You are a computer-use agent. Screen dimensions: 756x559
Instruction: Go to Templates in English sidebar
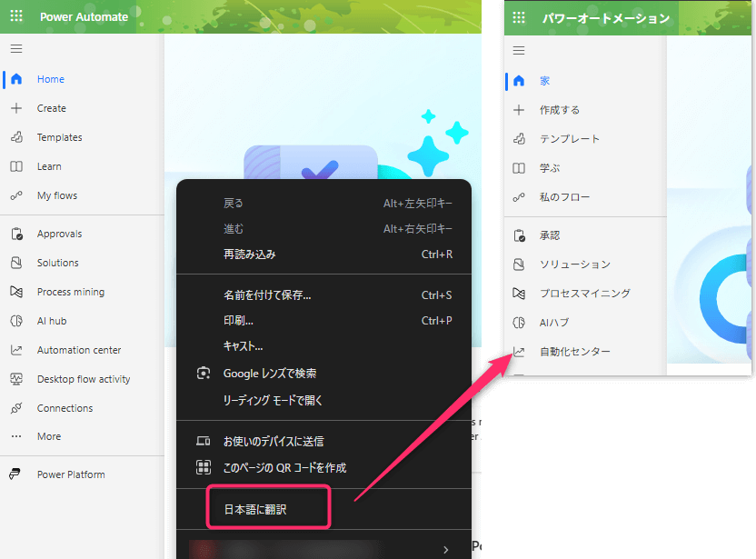click(60, 137)
